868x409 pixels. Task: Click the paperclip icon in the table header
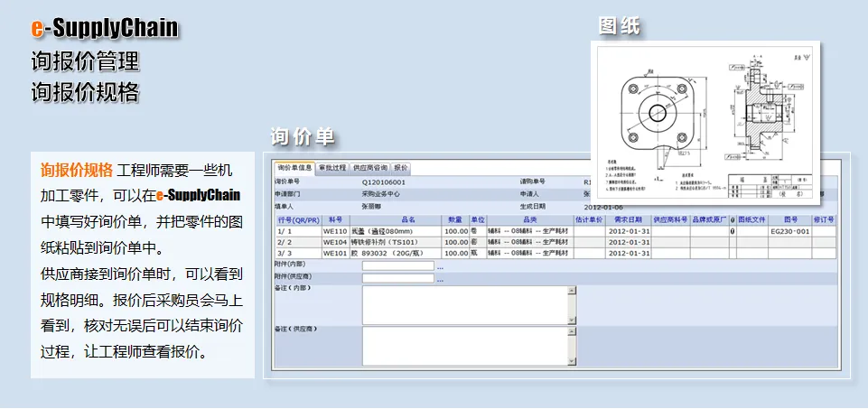(x=733, y=219)
